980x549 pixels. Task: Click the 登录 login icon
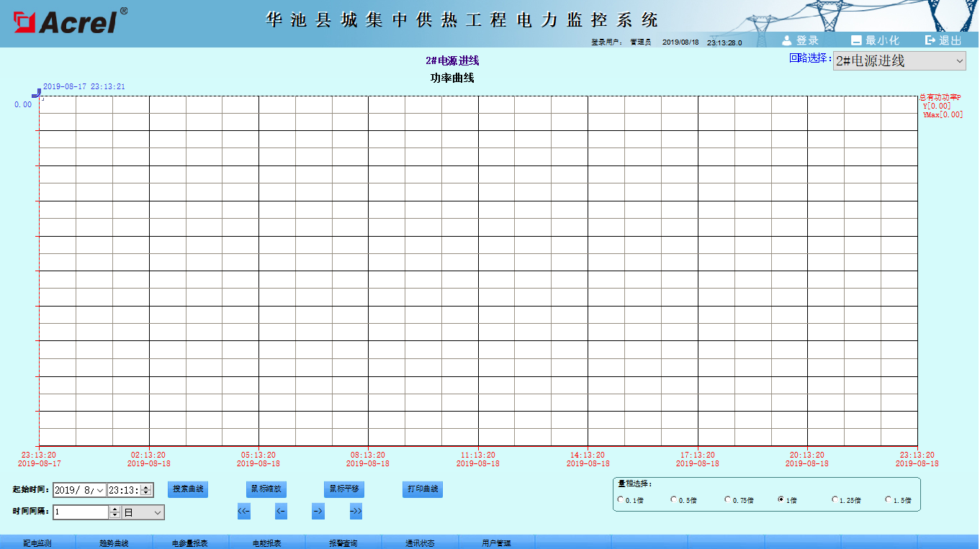[x=787, y=41]
